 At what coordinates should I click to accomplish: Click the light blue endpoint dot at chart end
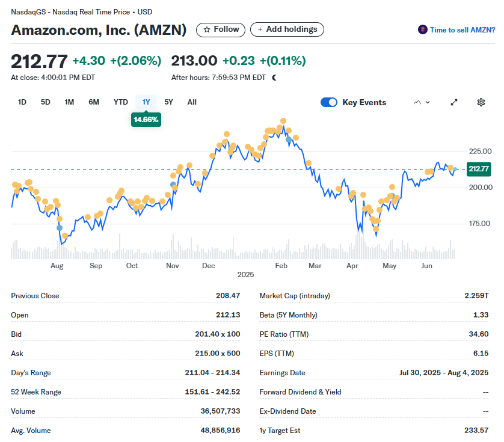[x=455, y=169]
